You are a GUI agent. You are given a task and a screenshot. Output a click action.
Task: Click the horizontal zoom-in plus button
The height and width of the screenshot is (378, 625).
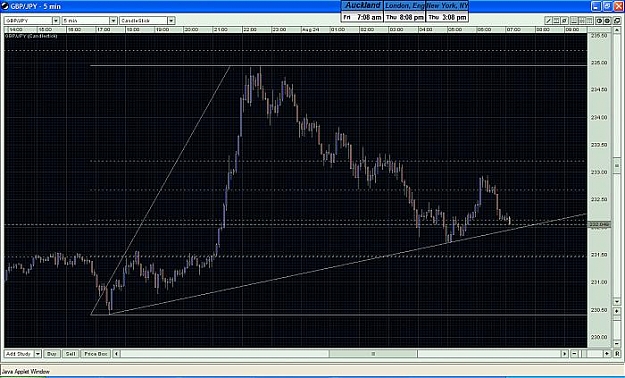(x=607, y=354)
